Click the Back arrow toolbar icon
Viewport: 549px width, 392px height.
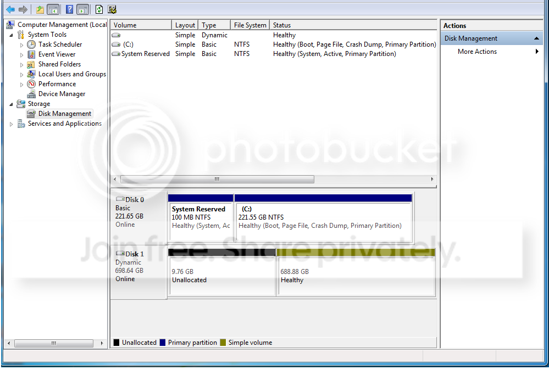pos(10,9)
